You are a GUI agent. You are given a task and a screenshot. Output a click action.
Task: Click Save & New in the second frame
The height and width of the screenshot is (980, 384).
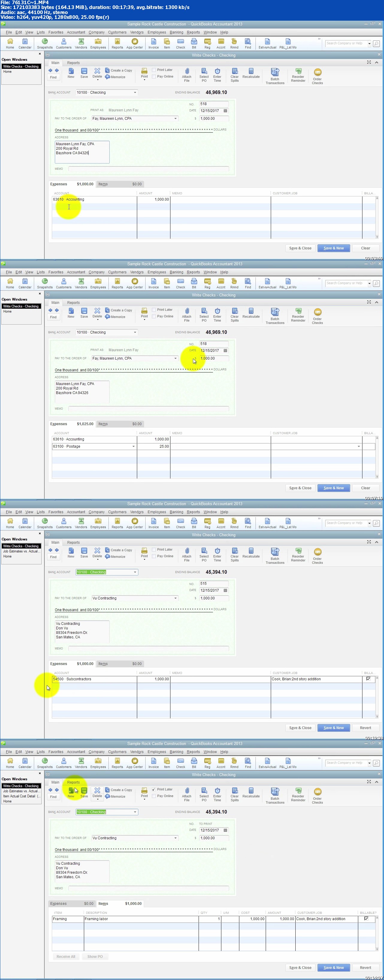333,488
